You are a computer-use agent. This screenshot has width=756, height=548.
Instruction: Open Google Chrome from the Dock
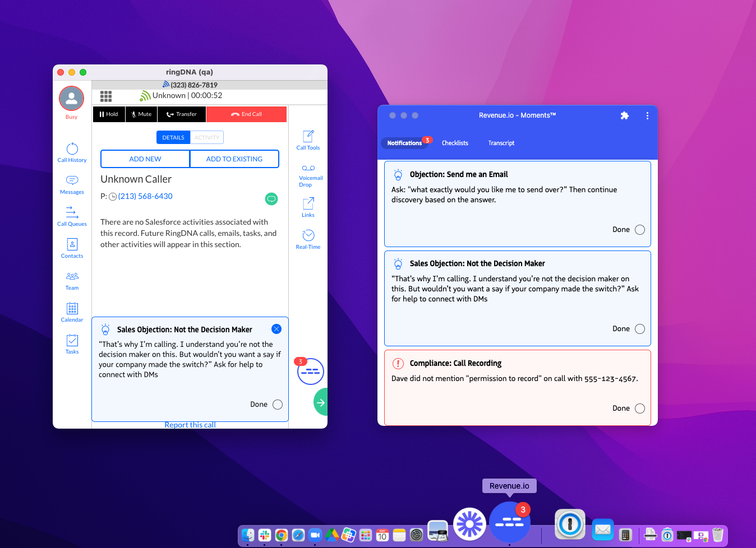click(x=282, y=535)
